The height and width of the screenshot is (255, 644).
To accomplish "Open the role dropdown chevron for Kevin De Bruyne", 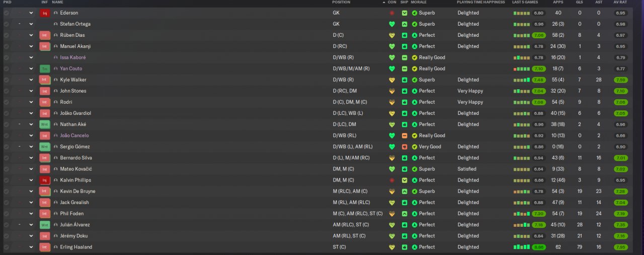I will click(x=31, y=192).
